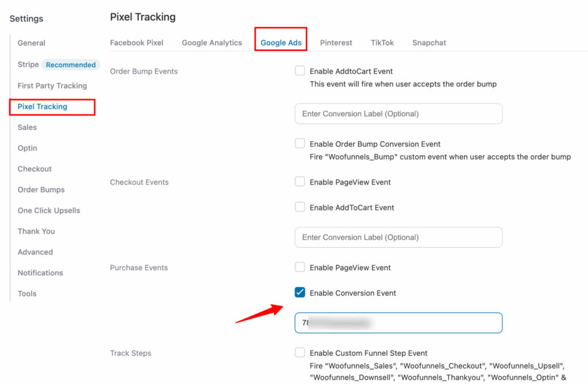
Task: Enable PageView Event under Purchase Events
Action: tap(299, 267)
